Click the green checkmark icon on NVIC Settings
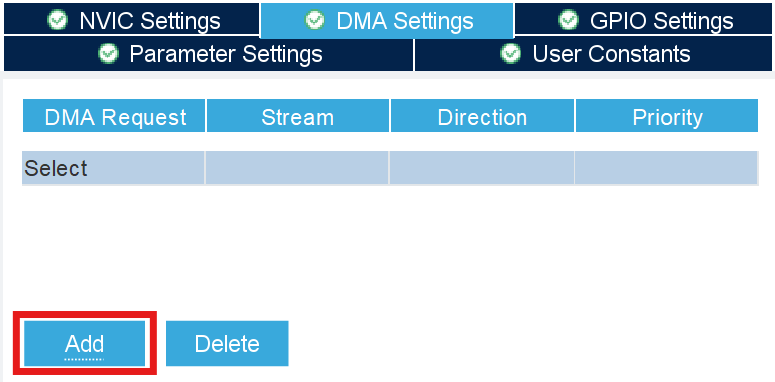This screenshot has height=382, width=775. [x=57, y=20]
